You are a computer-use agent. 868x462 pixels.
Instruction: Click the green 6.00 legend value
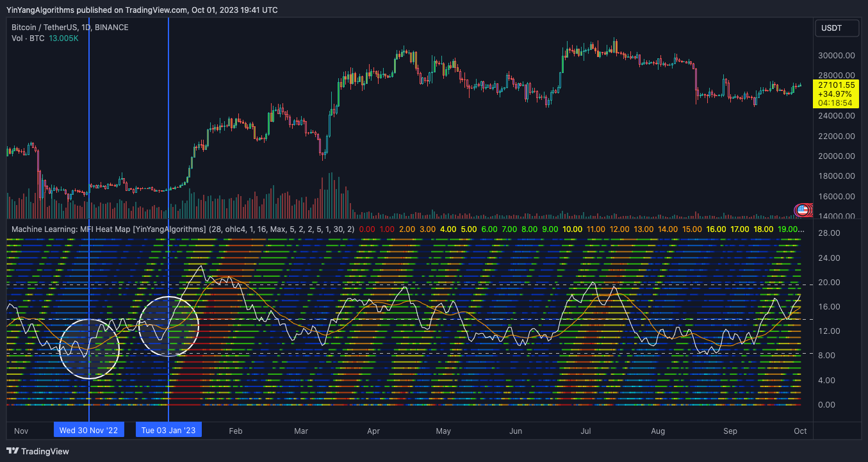click(x=489, y=229)
